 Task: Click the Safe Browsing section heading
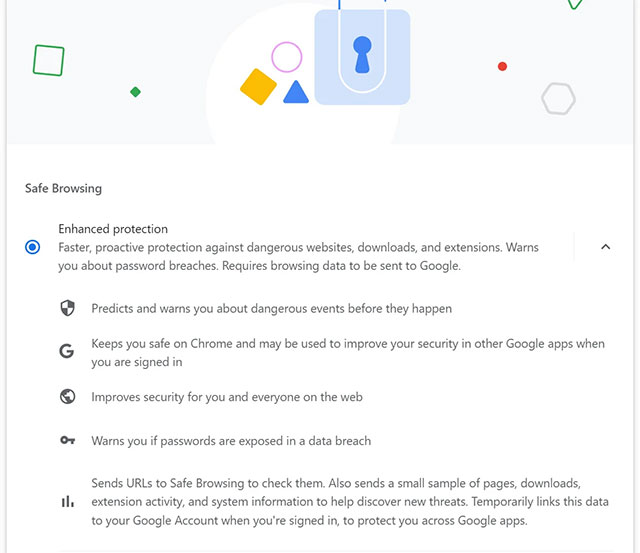tap(63, 188)
